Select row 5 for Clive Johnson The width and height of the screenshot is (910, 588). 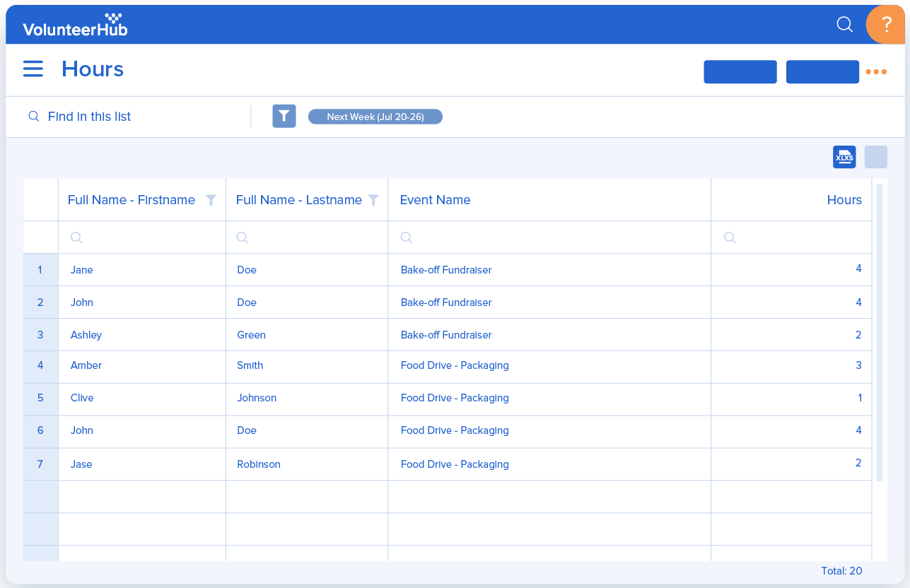[40, 398]
